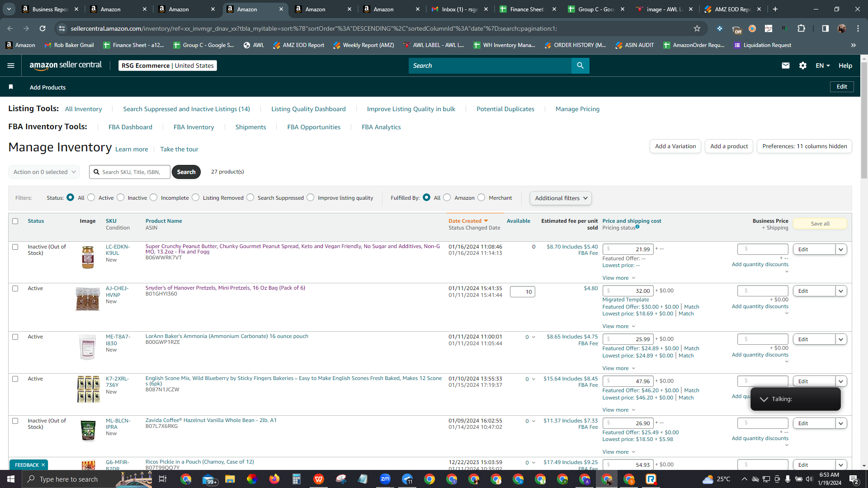Select checkbox for the AJ-CHEJ-HVNP row
Screen dimensions: 868x488
pos(15,289)
